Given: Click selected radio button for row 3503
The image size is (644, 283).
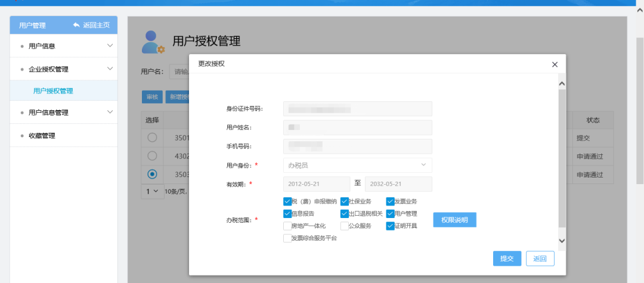Looking at the screenshot, I should (153, 175).
